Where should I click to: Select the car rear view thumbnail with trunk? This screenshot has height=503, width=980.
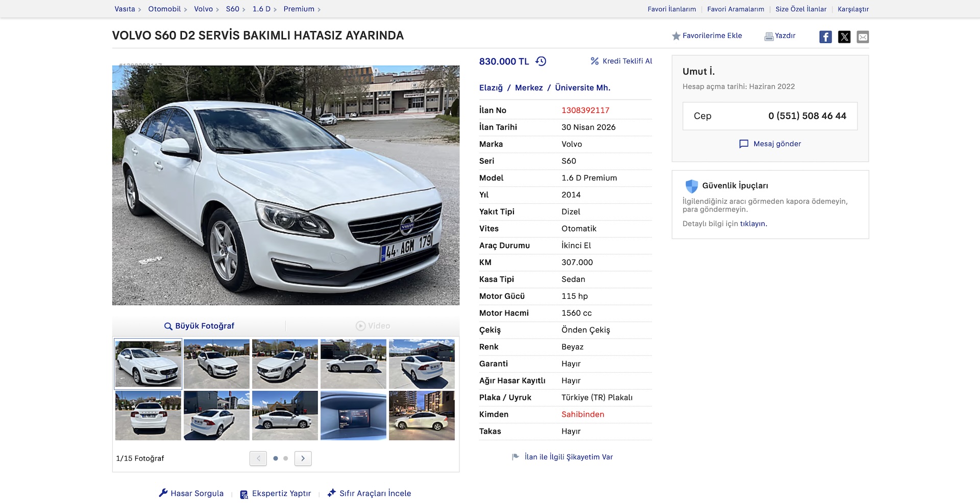pos(148,416)
